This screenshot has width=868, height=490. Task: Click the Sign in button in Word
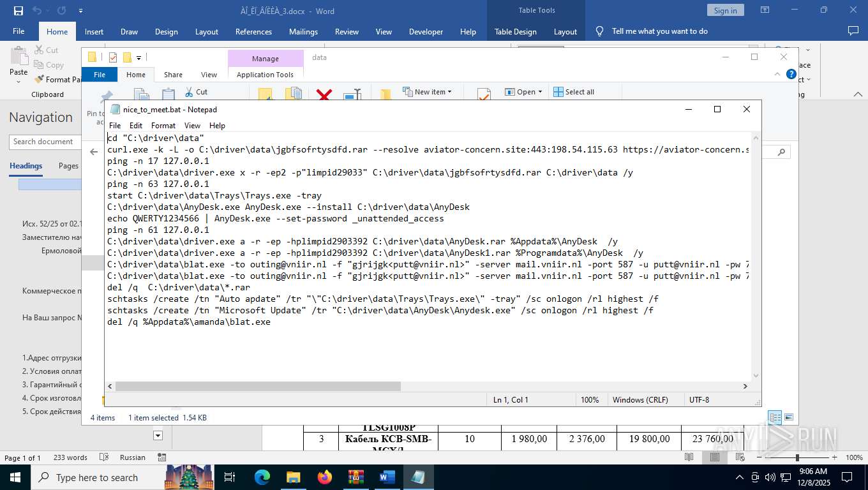(725, 10)
